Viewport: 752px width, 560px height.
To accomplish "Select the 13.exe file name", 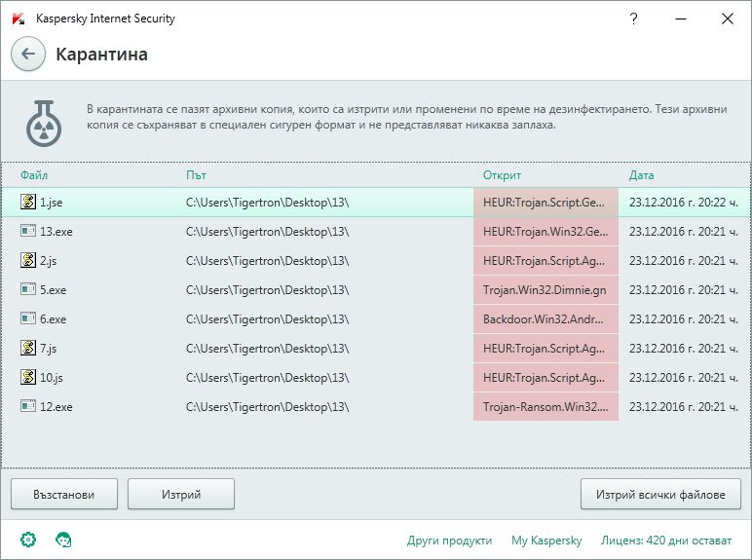I will (x=56, y=232).
